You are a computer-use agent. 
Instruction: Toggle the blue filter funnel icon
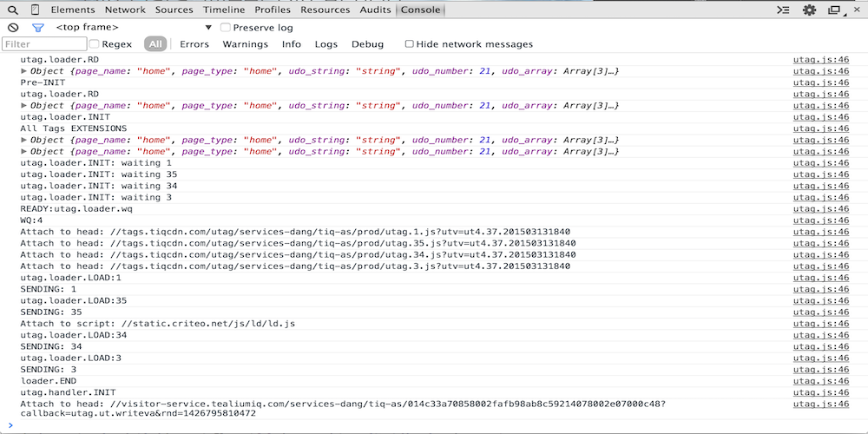[37, 28]
